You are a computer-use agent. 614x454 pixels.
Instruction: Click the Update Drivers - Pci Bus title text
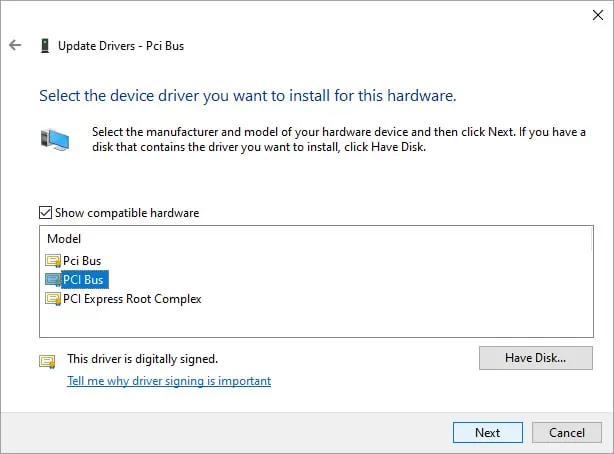(x=121, y=46)
